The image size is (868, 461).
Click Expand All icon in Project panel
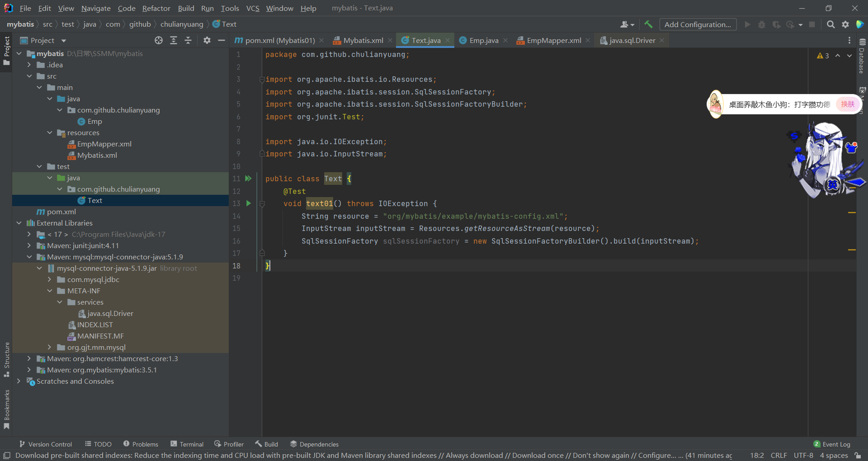[x=174, y=40]
